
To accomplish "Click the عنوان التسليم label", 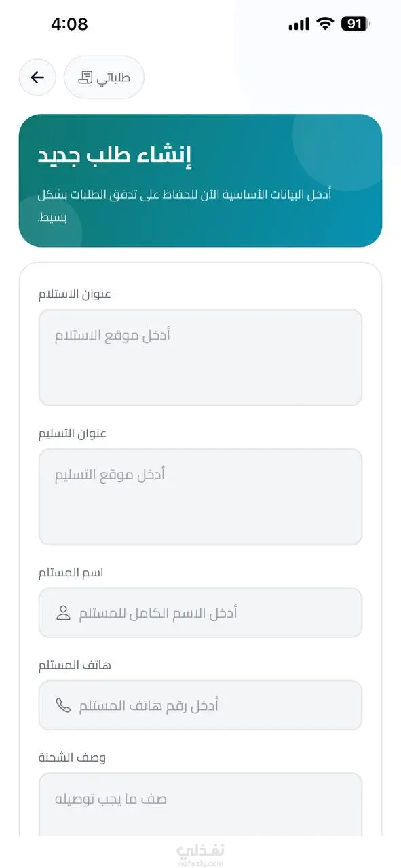I will (73, 433).
